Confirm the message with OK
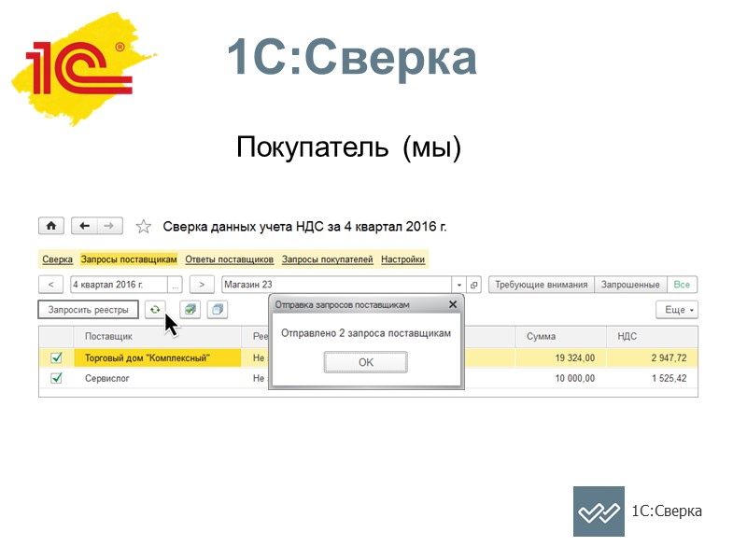Screen dimensions: 747x560 pyautogui.click(x=365, y=362)
